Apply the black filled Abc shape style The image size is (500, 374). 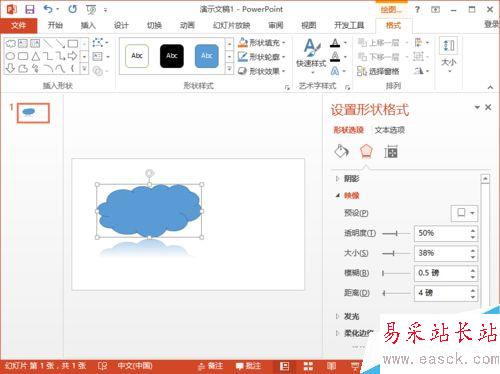(x=172, y=56)
